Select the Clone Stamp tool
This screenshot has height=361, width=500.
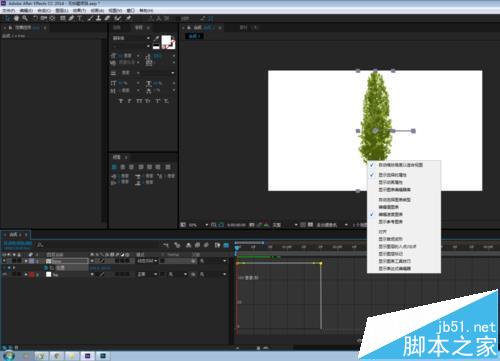coord(99,18)
